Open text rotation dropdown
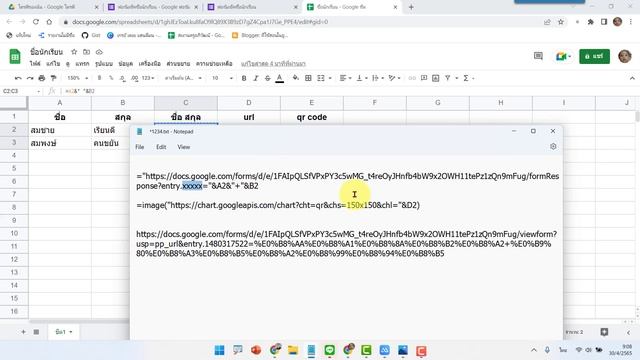 pos(394,78)
